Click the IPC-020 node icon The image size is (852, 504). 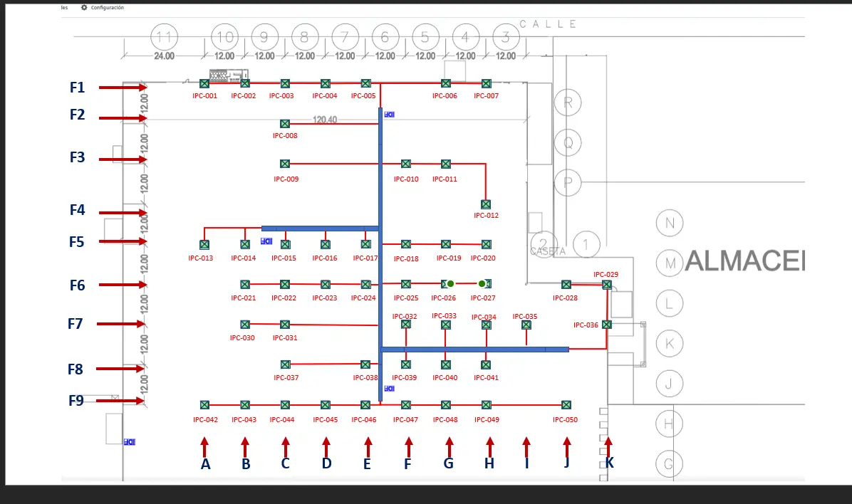[487, 244]
